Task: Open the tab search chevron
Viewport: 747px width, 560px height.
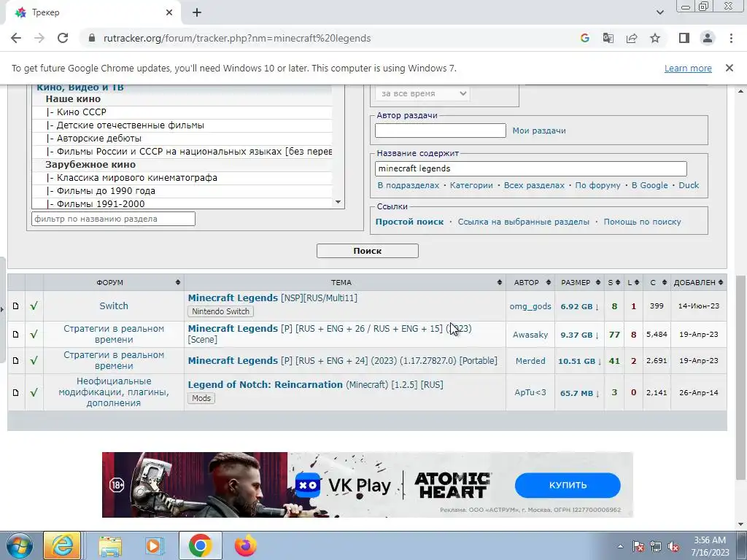Action: [659, 12]
